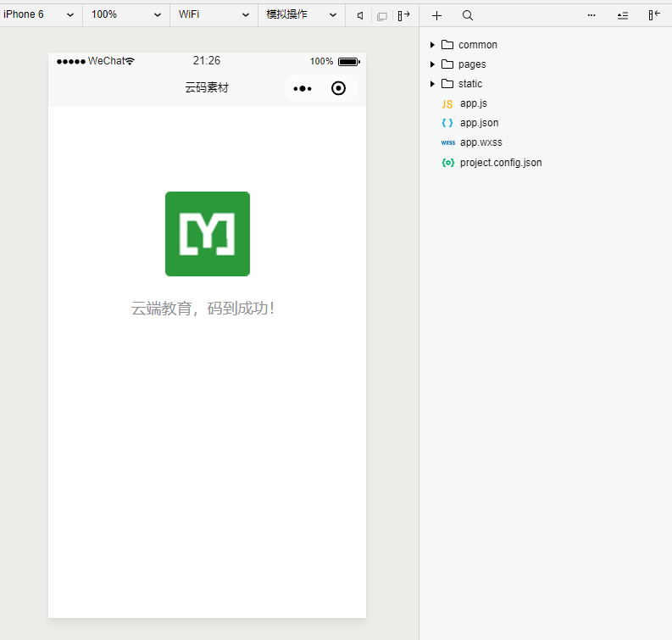Screen dimensions: 672x640
Task: Select the project.config.json file
Action: [500, 162]
